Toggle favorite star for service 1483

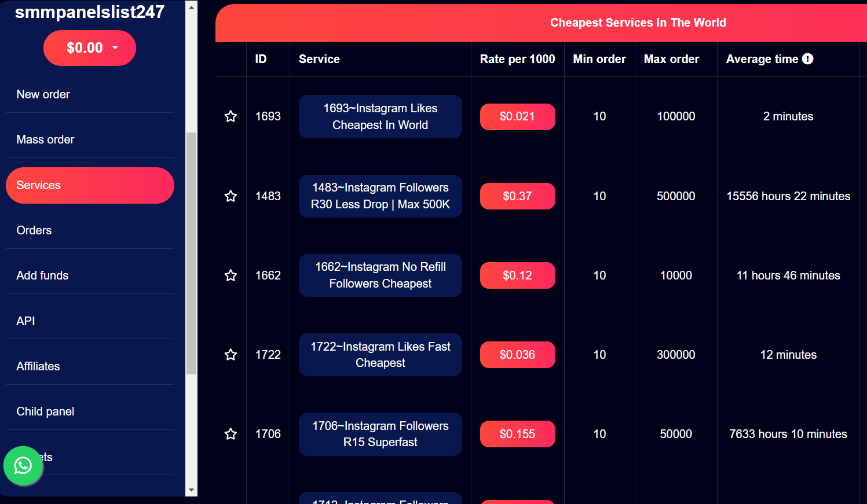point(231,196)
